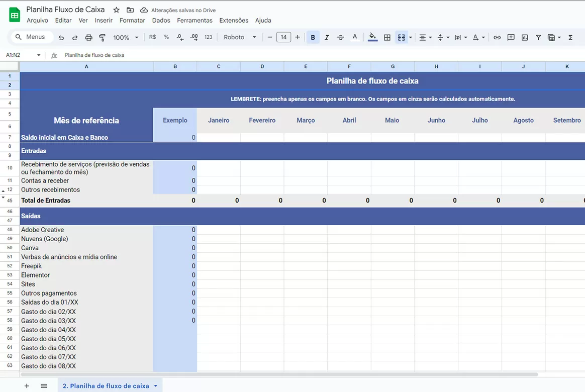Open vertical align dropdown
This screenshot has height=392, width=585.
pyautogui.click(x=443, y=37)
